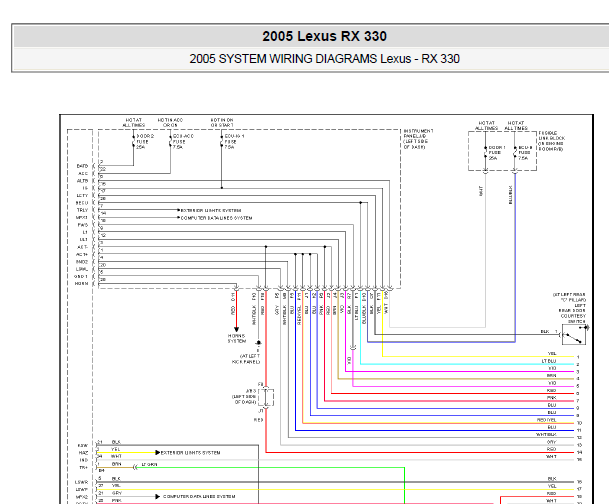The image size is (609, 504).
Task: Select the '2005 Lexus RX 330' title heading
Action: point(324,36)
